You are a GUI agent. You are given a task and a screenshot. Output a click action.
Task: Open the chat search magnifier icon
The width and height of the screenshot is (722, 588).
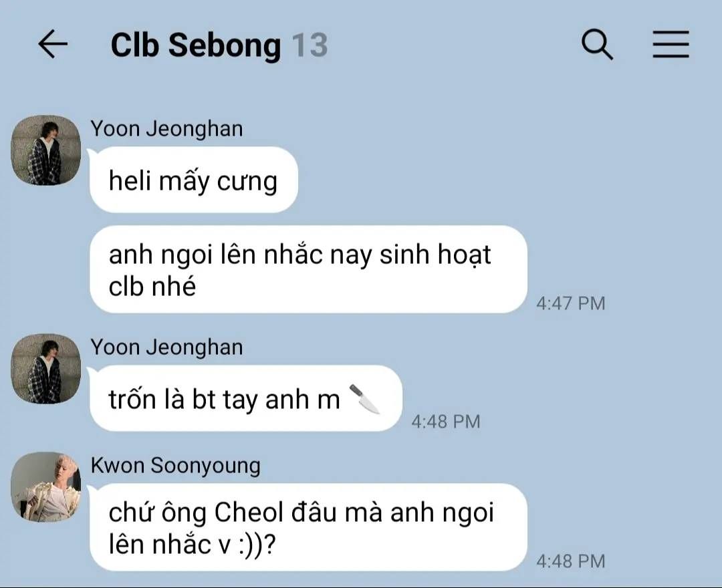pos(597,45)
